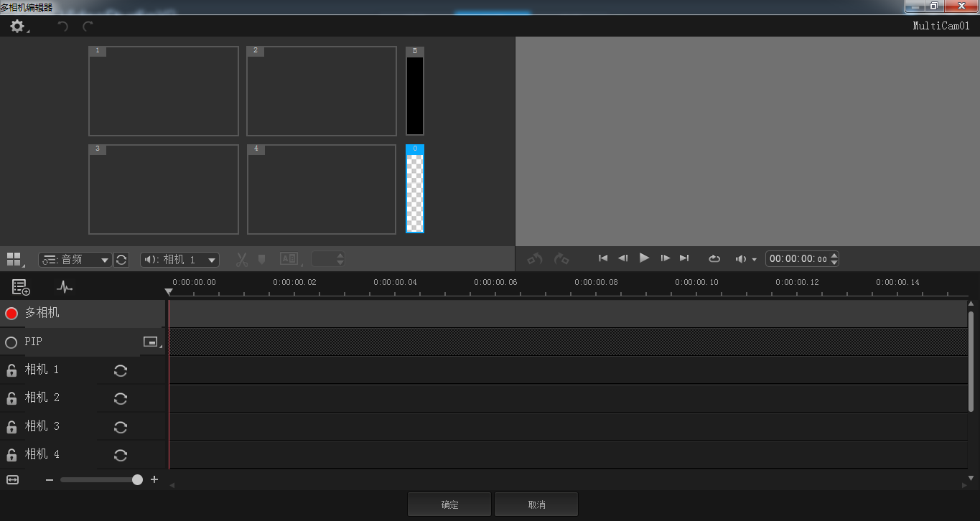Toggle the lock on 相机 3 track
The width and height of the screenshot is (980, 521).
11,427
